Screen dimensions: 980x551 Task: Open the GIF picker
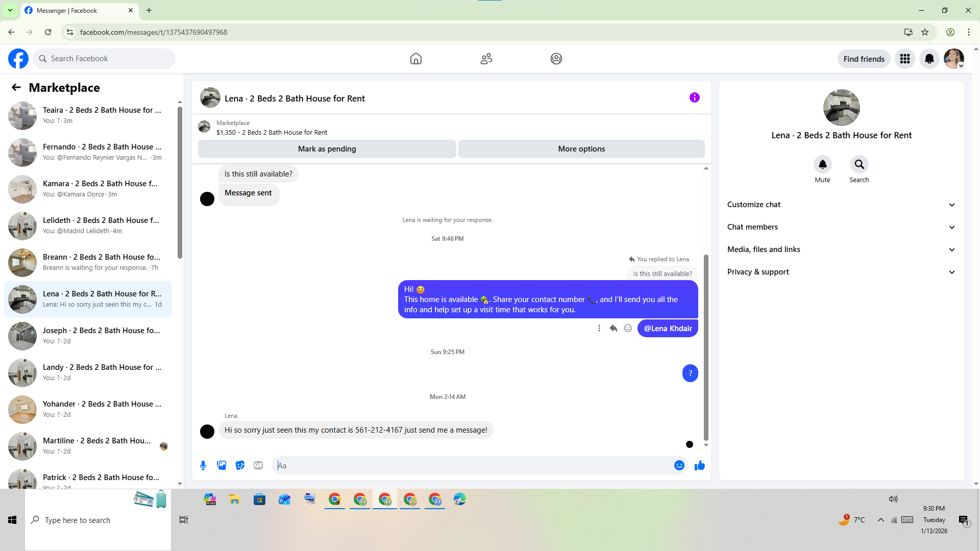258,465
